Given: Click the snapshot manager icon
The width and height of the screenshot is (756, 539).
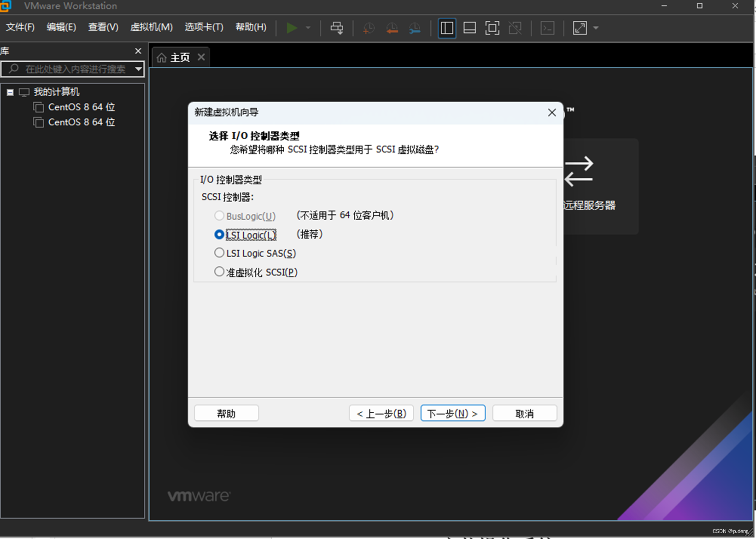Looking at the screenshot, I should click(415, 28).
